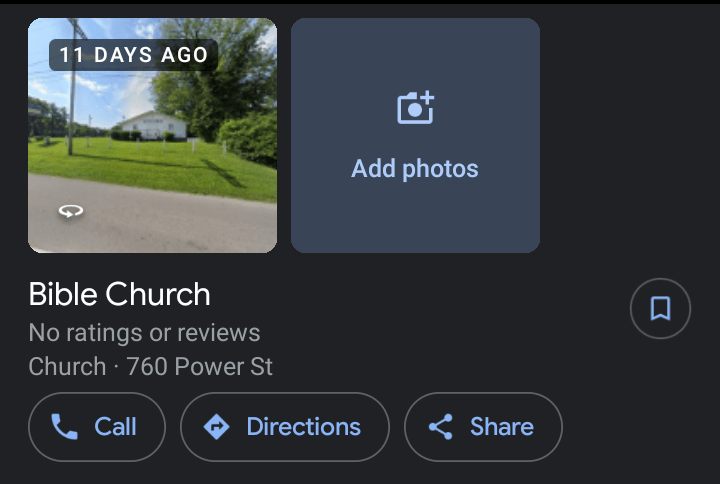This screenshot has width=720, height=484.
Task: Click the Call label text
Action: point(115,427)
